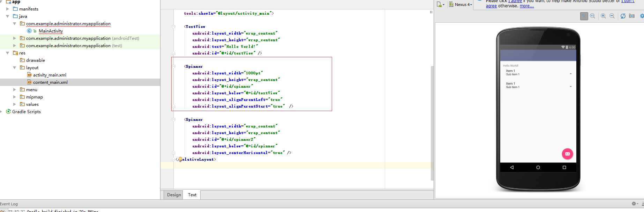Viewport: 644px width, 212px height.
Task: Expand the menu folder
Action: coord(15,90)
